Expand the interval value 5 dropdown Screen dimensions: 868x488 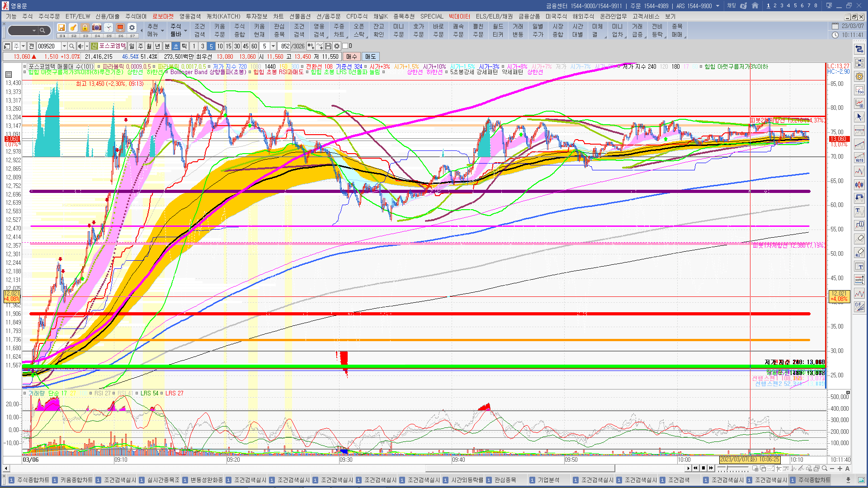pos(273,46)
